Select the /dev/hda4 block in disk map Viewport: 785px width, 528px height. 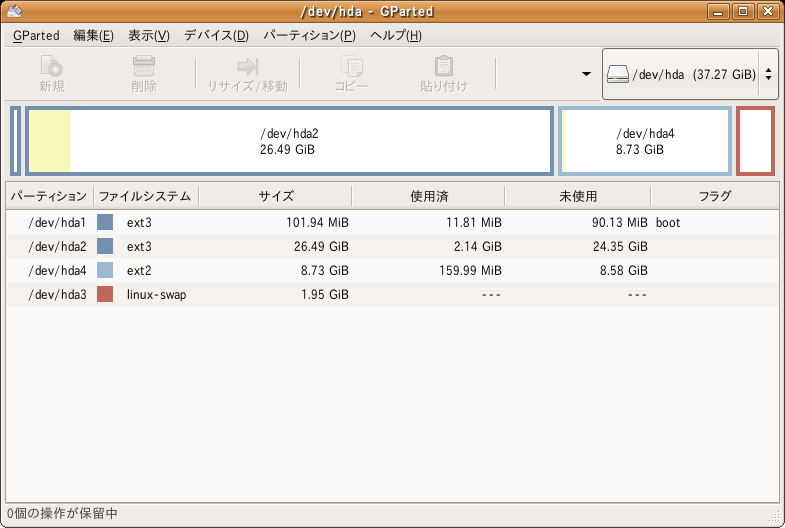(x=645, y=141)
